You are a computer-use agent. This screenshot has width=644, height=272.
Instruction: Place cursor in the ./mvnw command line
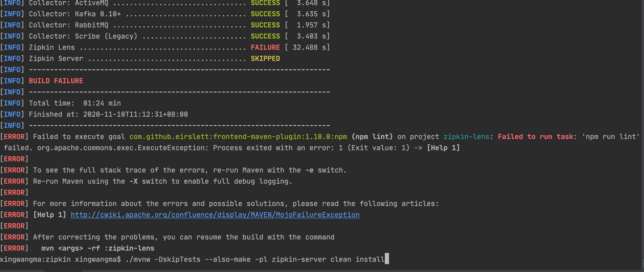pos(250,259)
